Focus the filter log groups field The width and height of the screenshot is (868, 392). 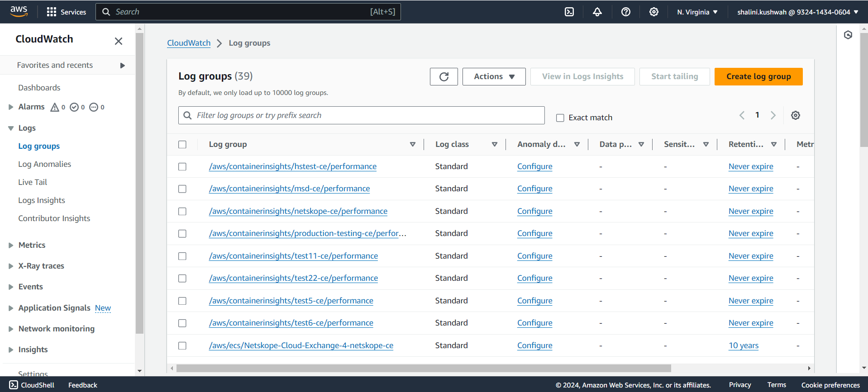(x=361, y=115)
